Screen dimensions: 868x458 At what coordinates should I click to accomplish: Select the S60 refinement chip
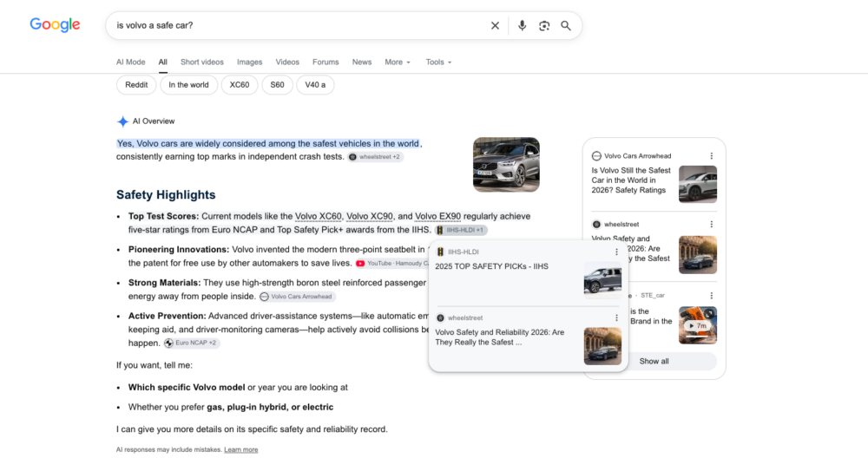(x=278, y=85)
